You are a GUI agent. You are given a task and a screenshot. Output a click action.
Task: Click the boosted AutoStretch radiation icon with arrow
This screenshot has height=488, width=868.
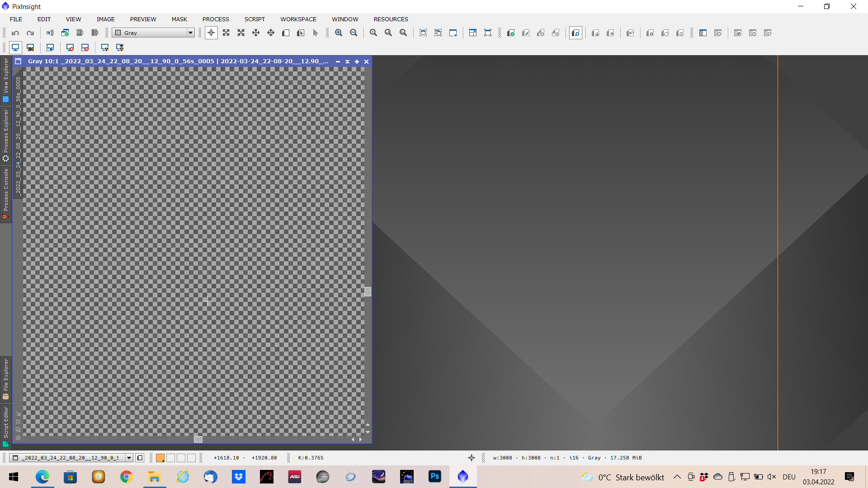click(120, 47)
